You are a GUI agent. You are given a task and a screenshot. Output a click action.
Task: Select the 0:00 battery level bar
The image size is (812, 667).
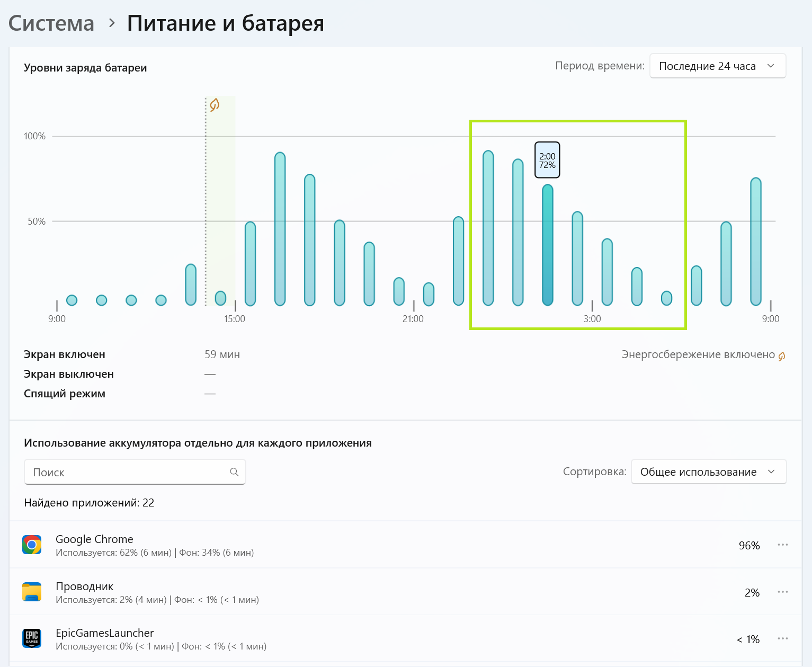point(488,228)
